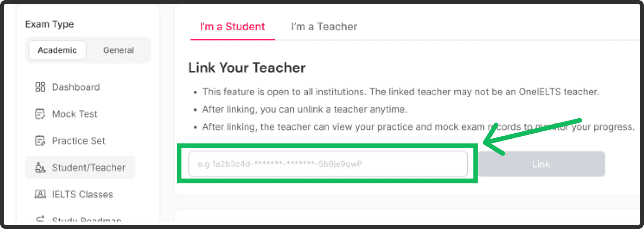This screenshot has width=644, height=229.
Task: Switch to the I'm a Student tab
Action: click(x=232, y=26)
